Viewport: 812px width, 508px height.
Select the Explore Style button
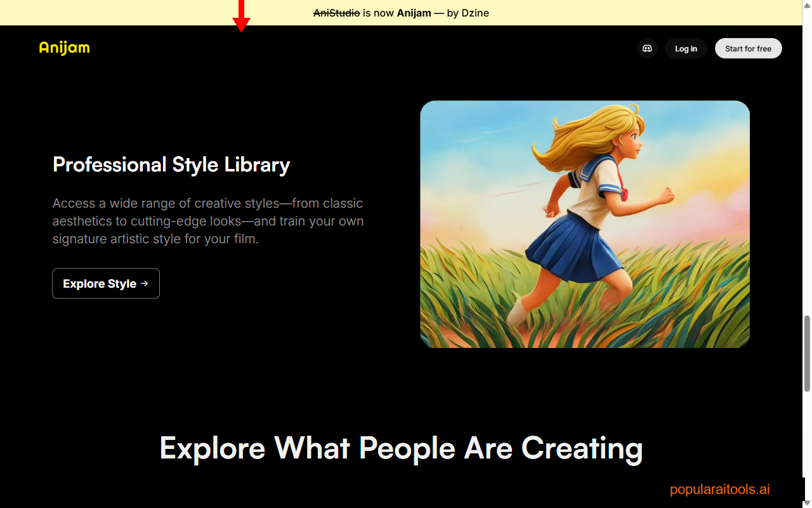105,283
